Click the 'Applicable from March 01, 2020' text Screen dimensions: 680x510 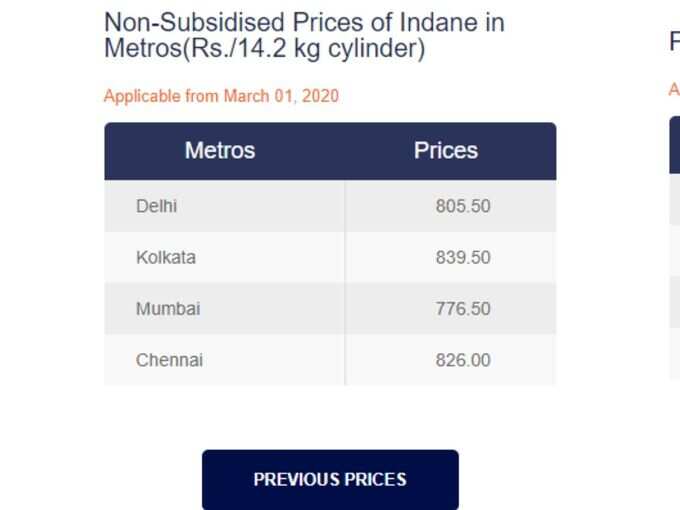(221, 96)
